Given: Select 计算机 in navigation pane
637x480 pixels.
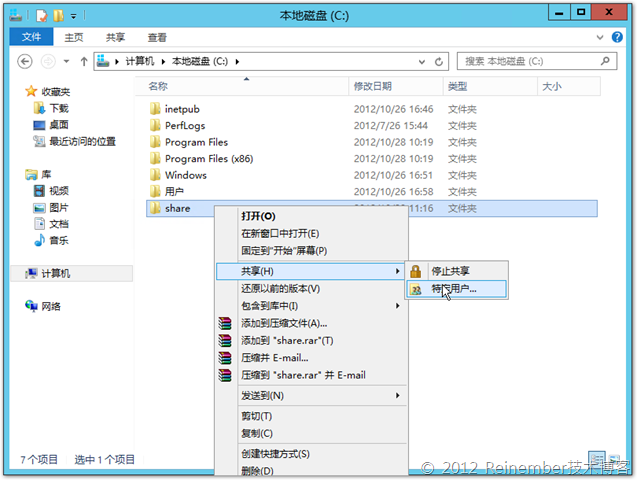Looking at the screenshot, I should (x=56, y=274).
